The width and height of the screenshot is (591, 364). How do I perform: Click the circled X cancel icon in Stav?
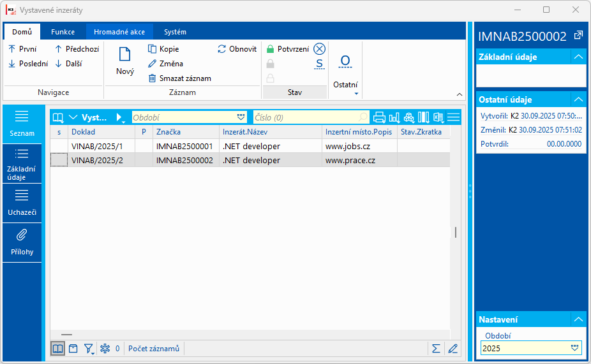(319, 49)
